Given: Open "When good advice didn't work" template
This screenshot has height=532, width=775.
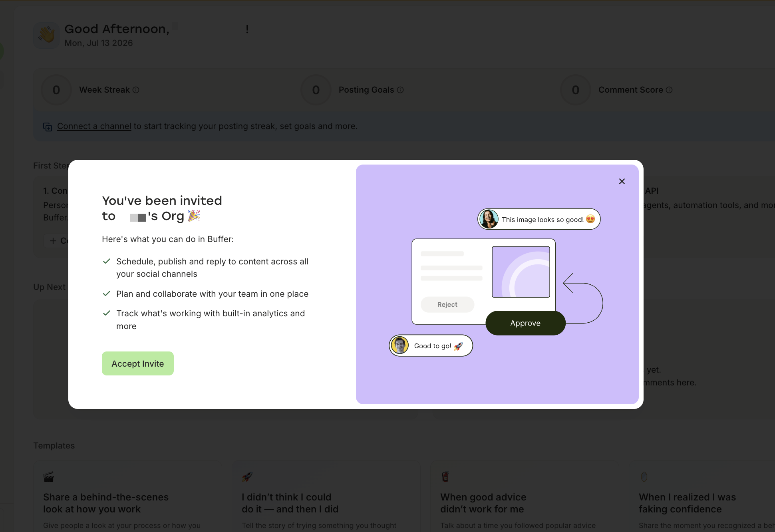Looking at the screenshot, I should (525, 496).
